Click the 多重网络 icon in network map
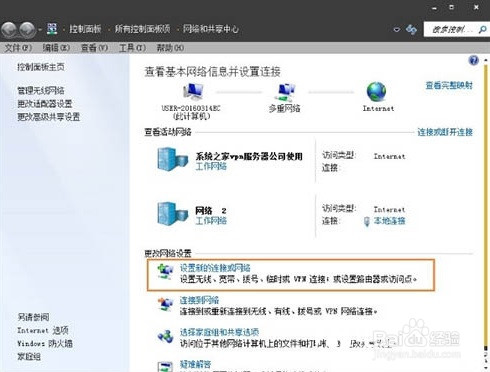This screenshot has height=372, width=490. (x=285, y=92)
